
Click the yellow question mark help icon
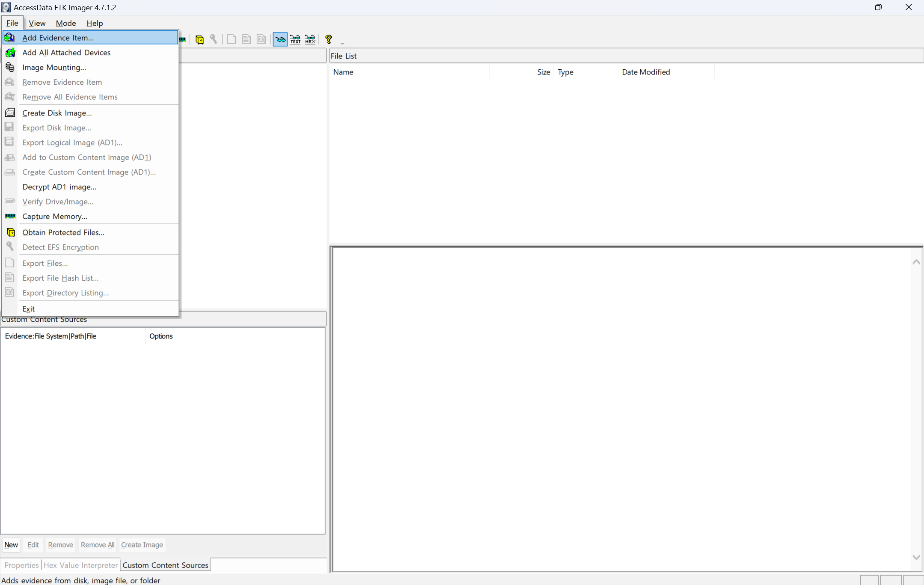[329, 39]
